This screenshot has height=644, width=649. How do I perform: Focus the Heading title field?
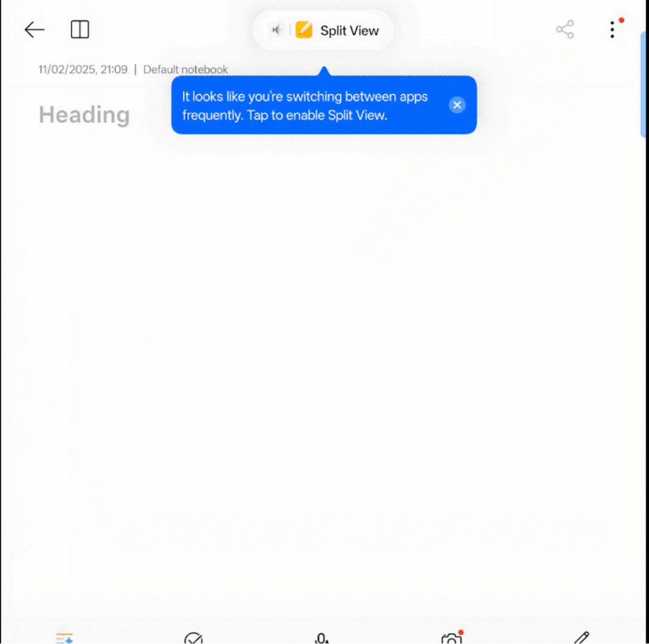click(x=84, y=115)
